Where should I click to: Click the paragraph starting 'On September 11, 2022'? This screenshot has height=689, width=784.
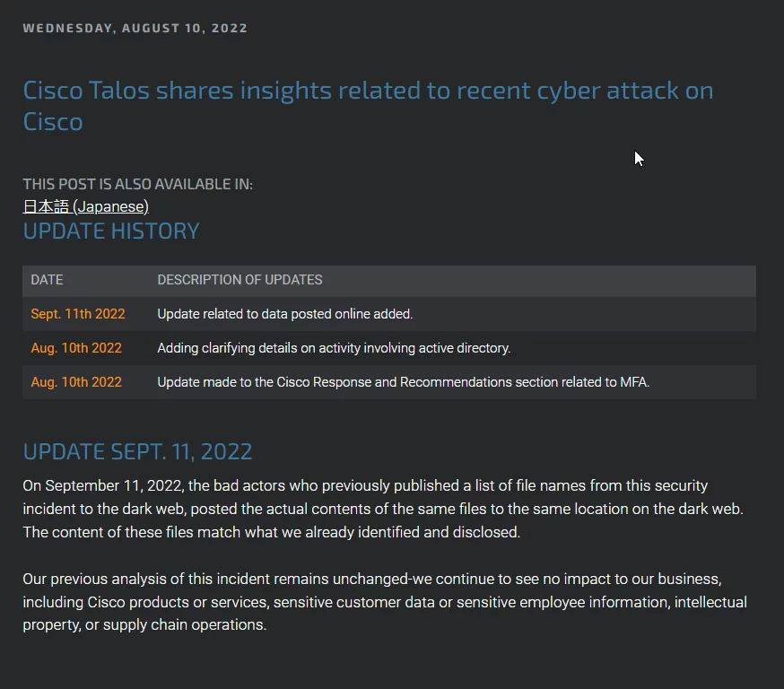(383, 509)
